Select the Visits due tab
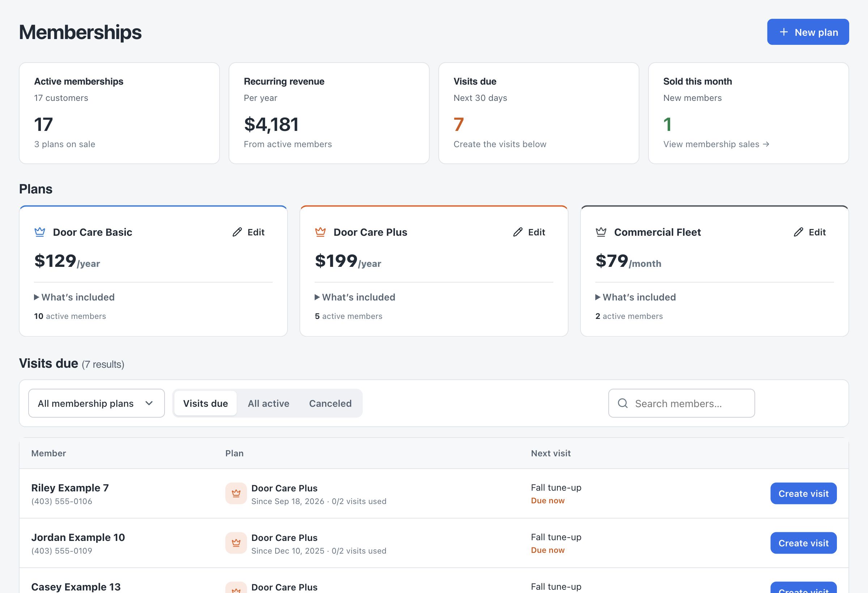 pos(205,403)
